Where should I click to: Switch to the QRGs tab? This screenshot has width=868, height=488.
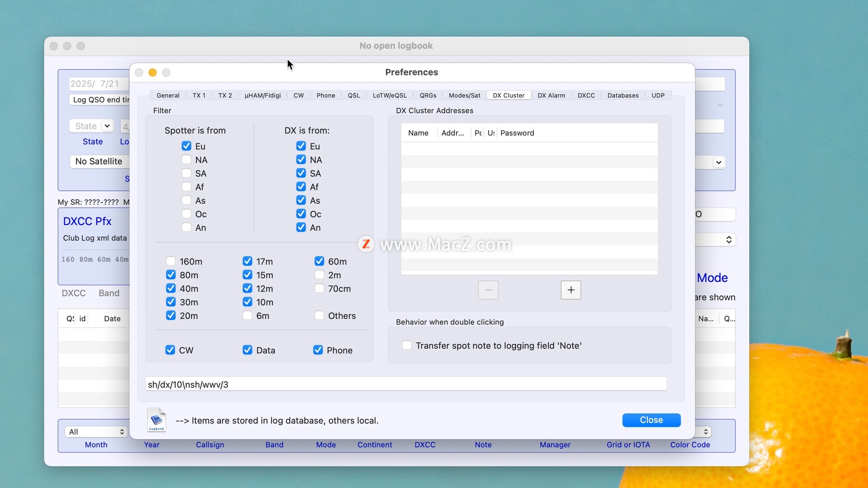(428, 95)
